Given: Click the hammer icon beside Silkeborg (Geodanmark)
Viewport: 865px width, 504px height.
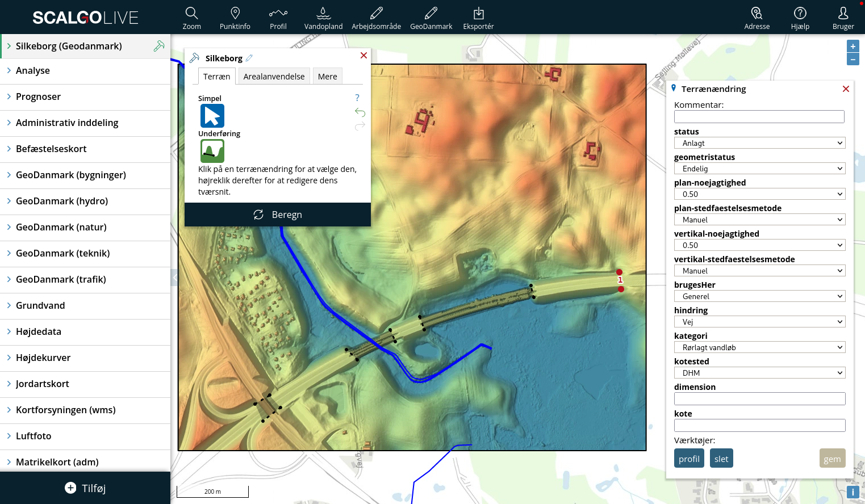Looking at the screenshot, I should pos(159,46).
